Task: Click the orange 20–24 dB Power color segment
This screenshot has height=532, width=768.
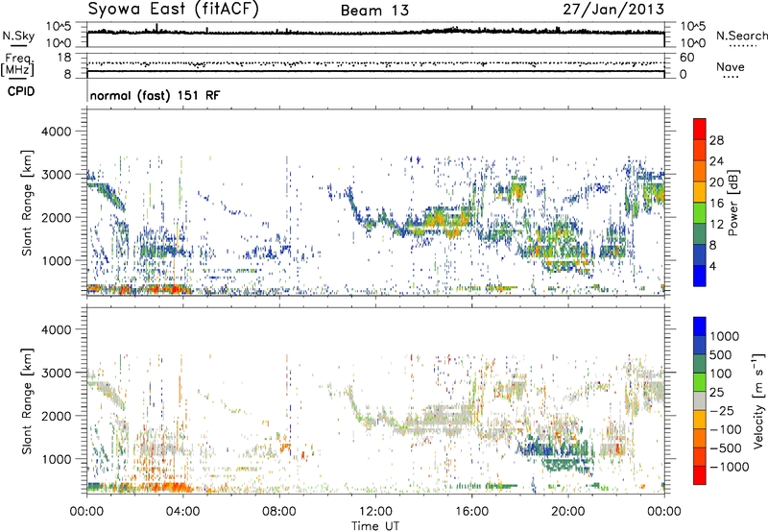Action: pyautogui.click(x=700, y=171)
